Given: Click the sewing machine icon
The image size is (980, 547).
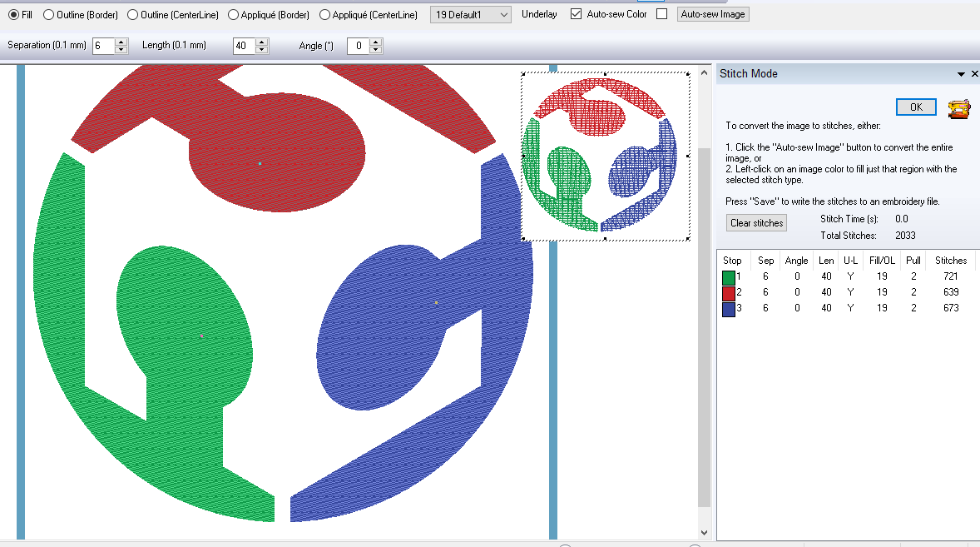Looking at the screenshot, I should 958,108.
